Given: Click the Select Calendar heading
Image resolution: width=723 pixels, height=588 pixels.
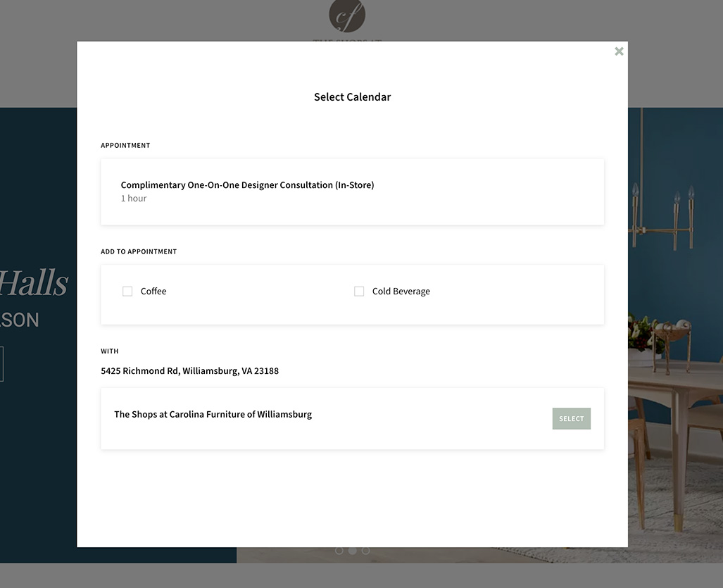Looking at the screenshot, I should pos(352,97).
